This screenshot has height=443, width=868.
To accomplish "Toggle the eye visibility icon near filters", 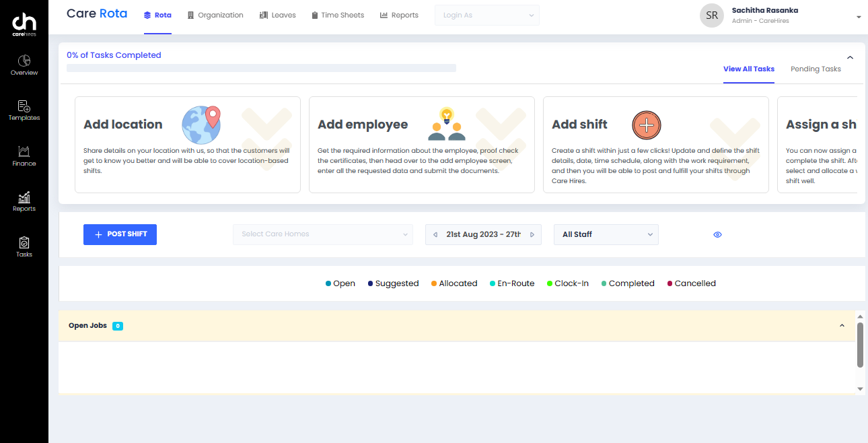I will click(717, 234).
